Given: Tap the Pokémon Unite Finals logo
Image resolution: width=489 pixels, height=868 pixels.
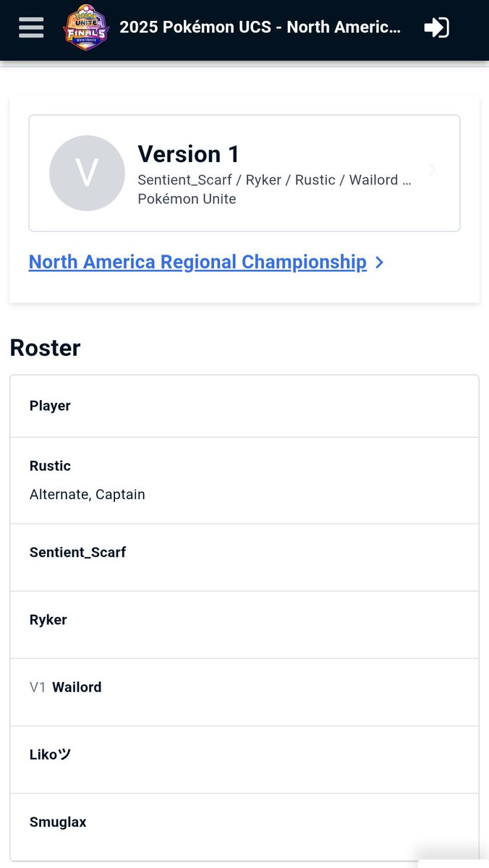Looking at the screenshot, I should pyautogui.click(x=86, y=27).
